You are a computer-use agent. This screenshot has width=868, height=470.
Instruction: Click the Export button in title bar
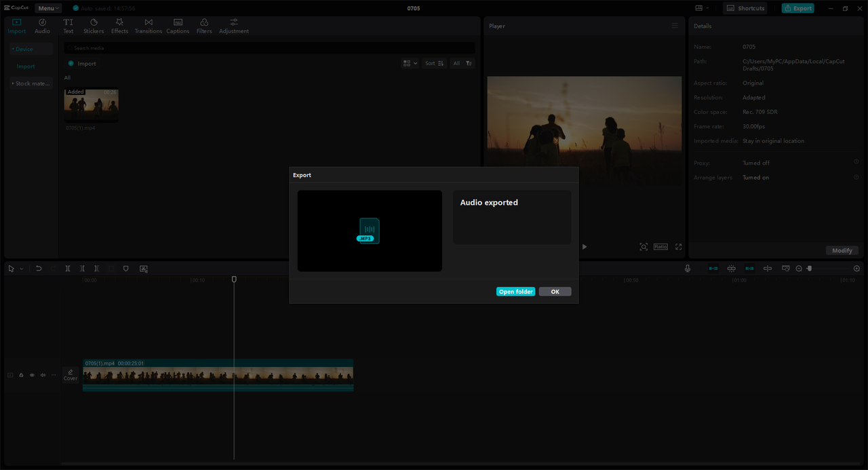tap(797, 8)
